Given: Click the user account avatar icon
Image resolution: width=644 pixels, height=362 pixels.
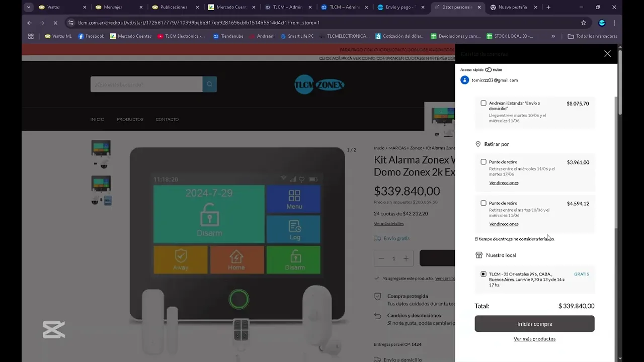Looking at the screenshot, I should pyautogui.click(x=464, y=80).
